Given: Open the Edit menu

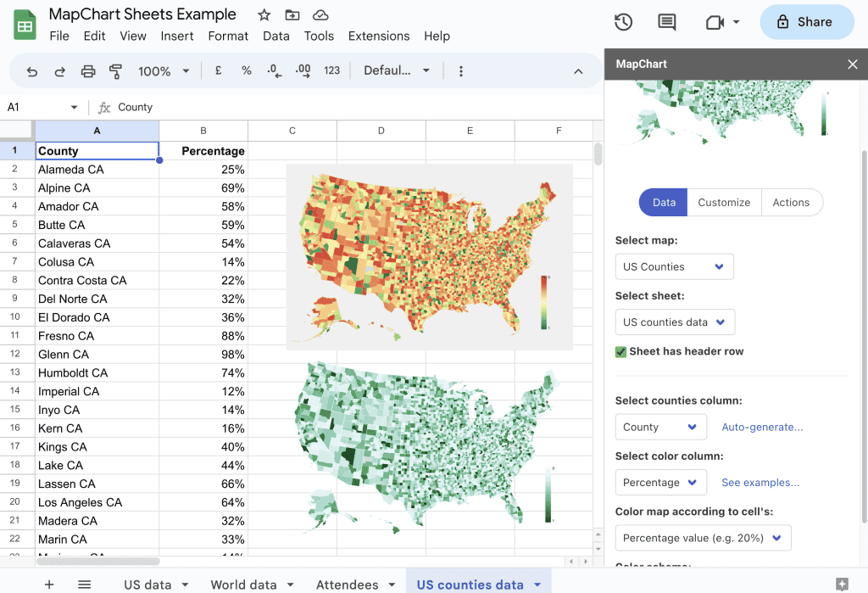Looking at the screenshot, I should point(94,36).
